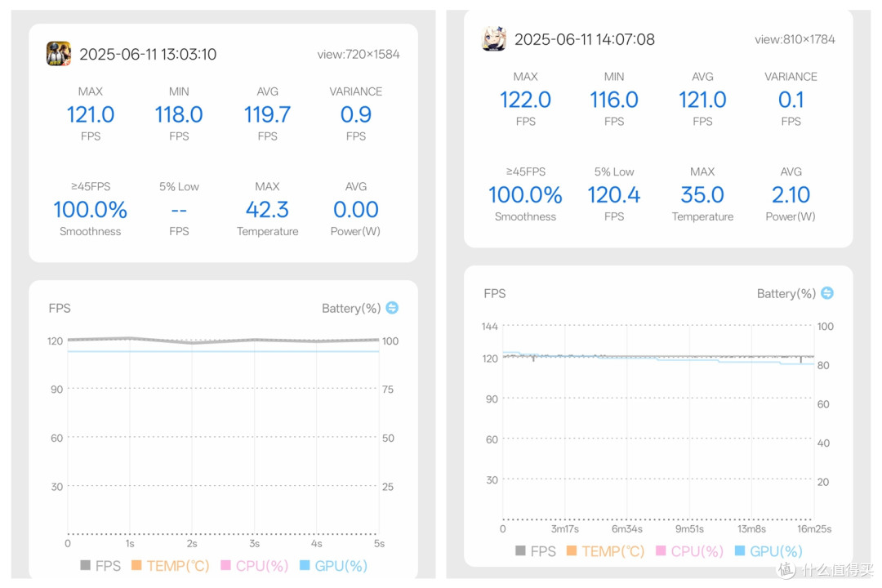Image resolution: width=882 pixels, height=588 pixels.
Task: Click the Battery(%) swap icon in left chart
Action: click(x=392, y=308)
